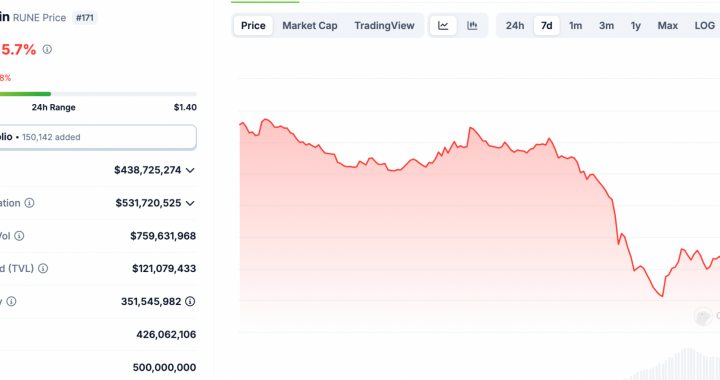This screenshot has height=380, width=720.
Task: Click the $121,079,433 TVL value
Action: [x=164, y=268]
